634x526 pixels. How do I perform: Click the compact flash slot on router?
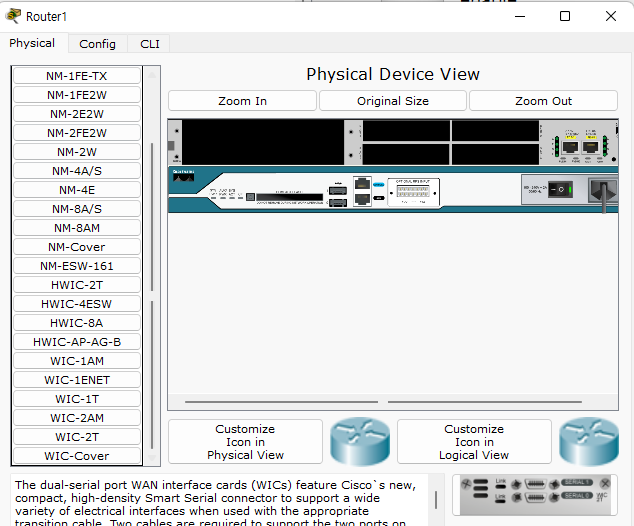(290, 197)
